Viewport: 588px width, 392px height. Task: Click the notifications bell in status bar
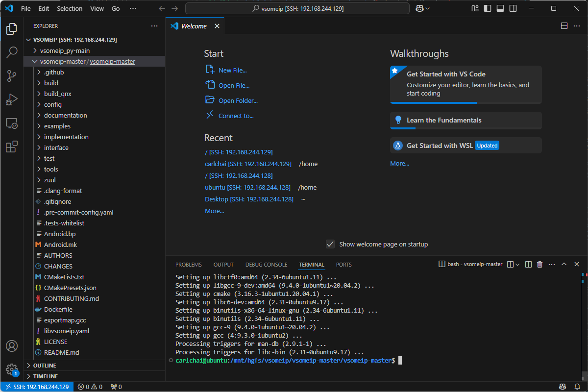coord(578,387)
